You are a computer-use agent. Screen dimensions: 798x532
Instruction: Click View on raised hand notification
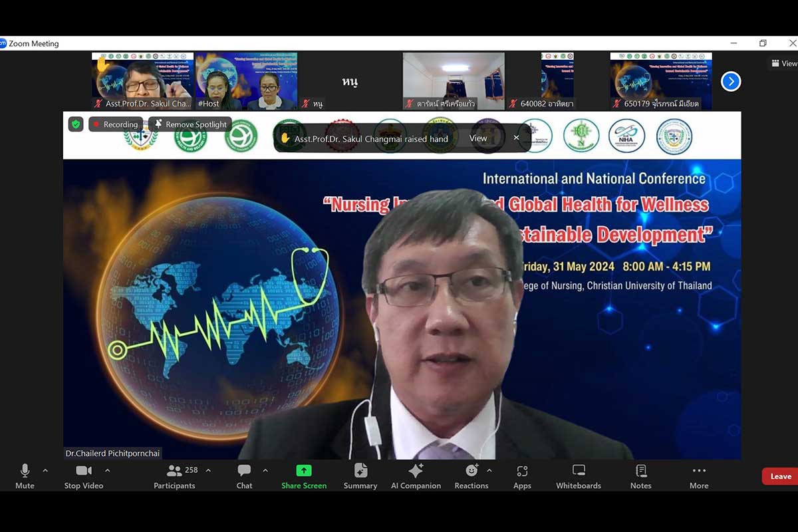click(x=478, y=138)
